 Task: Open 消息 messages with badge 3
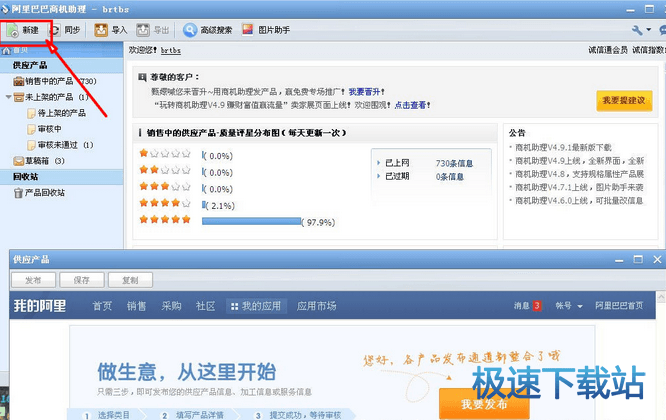point(528,306)
